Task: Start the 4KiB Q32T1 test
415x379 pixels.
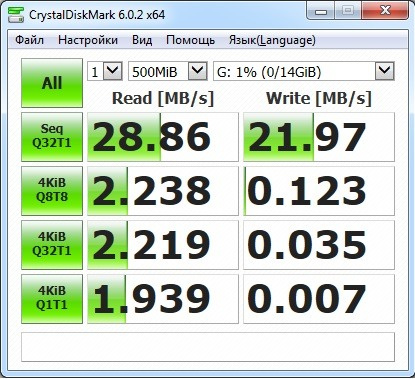Action: (52, 245)
